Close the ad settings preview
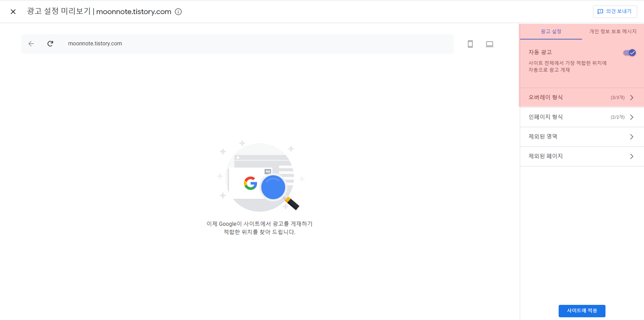This screenshot has height=320, width=644. [x=13, y=12]
